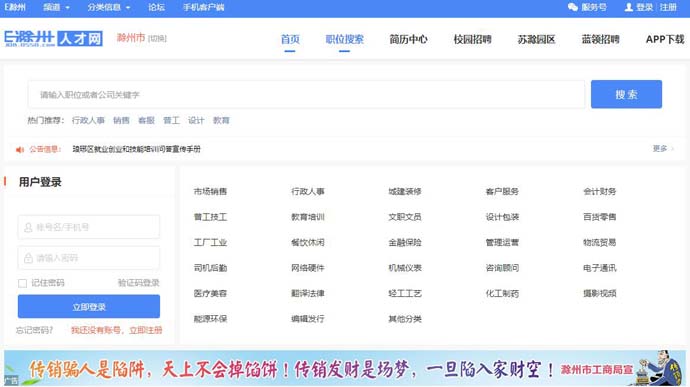Open the 管理运营 category
The height and width of the screenshot is (387, 690).
502,243
